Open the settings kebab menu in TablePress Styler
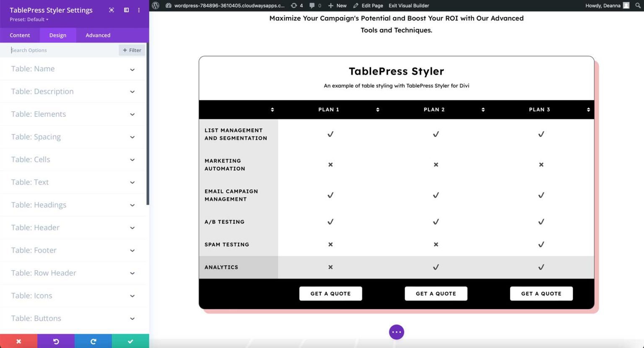The width and height of the screenshot is (644, 348). 139,10
